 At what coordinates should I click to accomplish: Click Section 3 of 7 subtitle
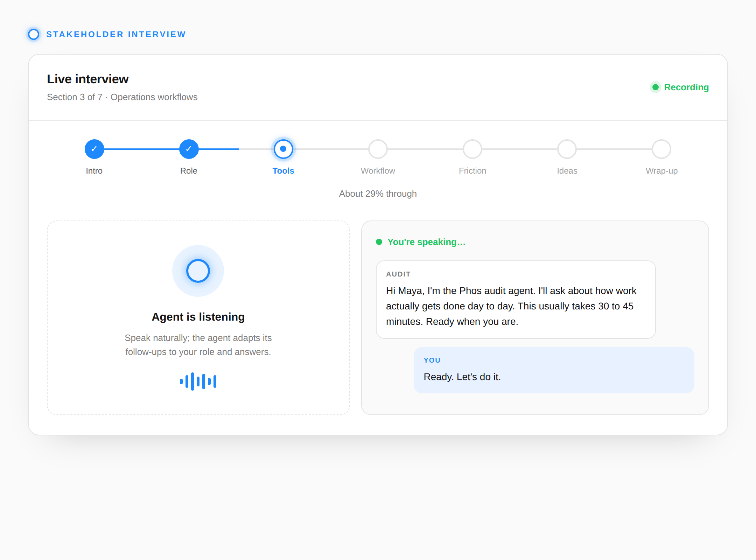(x=122, y=97)
